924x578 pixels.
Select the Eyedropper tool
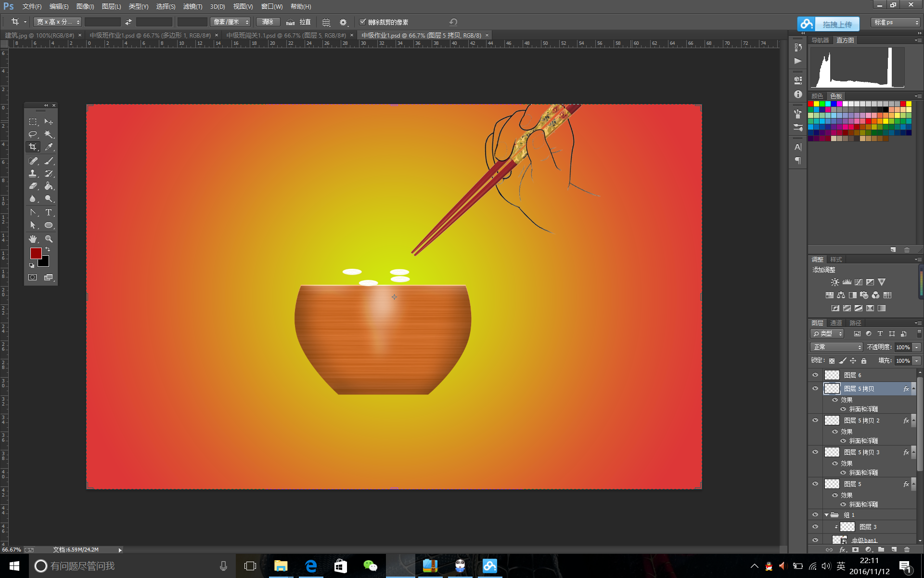(x=49, y=147)
